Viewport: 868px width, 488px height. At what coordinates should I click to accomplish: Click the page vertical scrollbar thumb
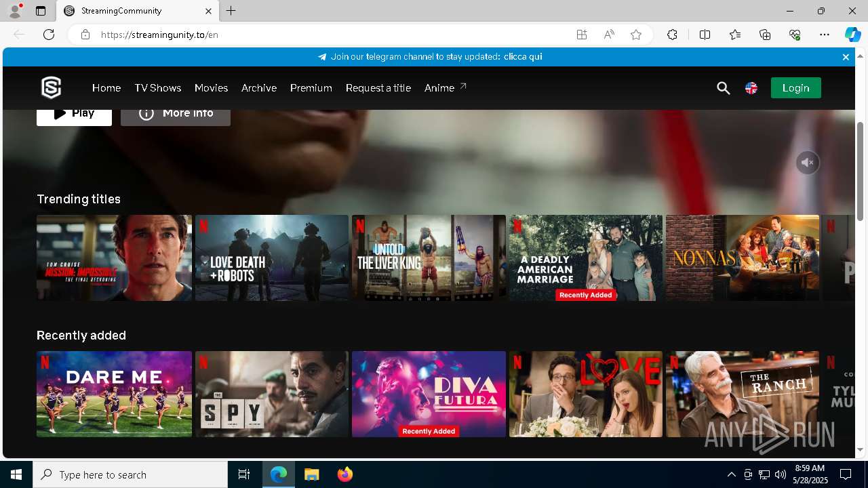861,171
